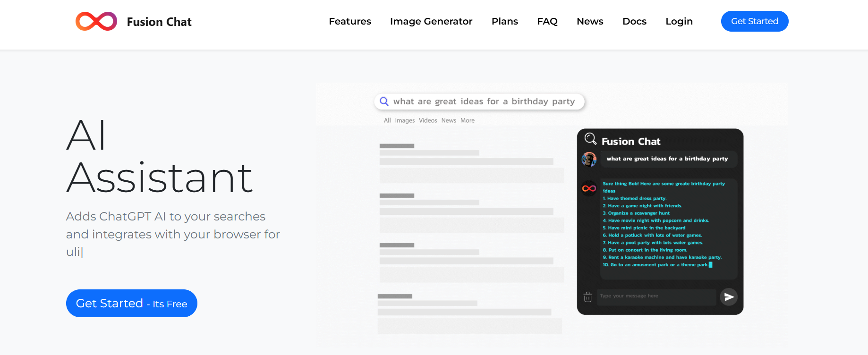Click the send arrow button

tap(729, 297)
